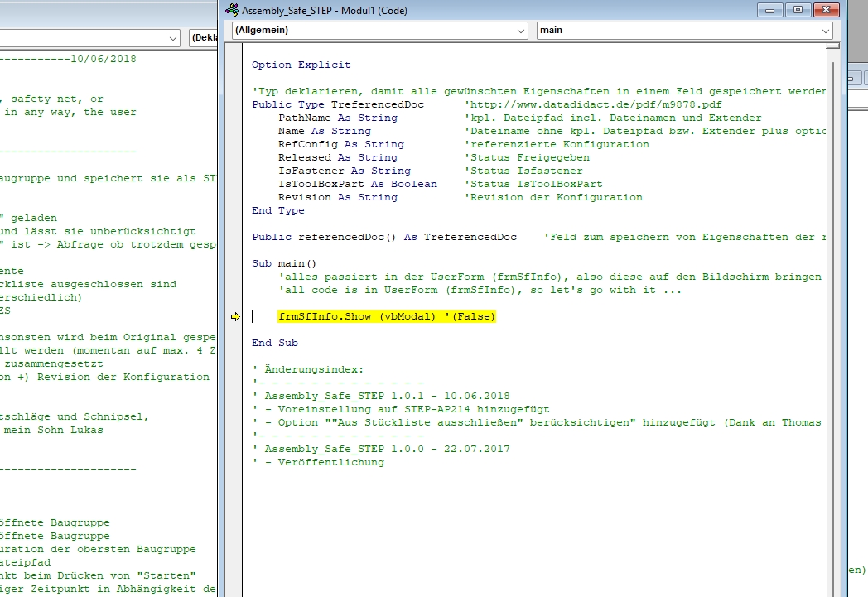Close the Assembly_Safe_STEP Modul1 code window
Viewport: 868px width, 597px height.
[826, 10]
